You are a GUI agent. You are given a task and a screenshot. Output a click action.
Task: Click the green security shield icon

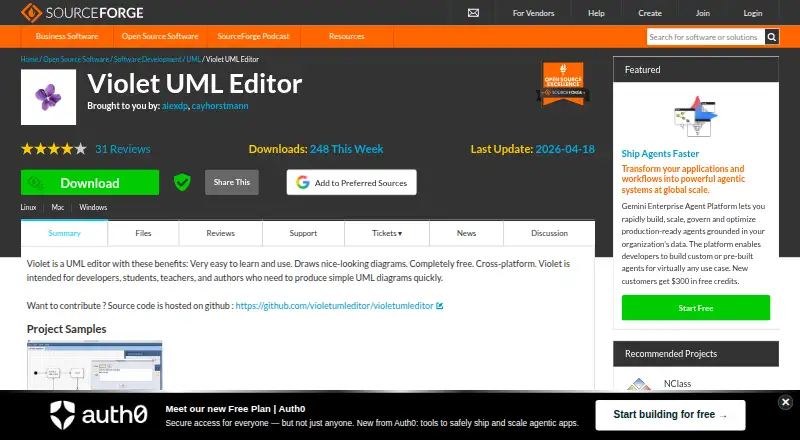[182, 182]
